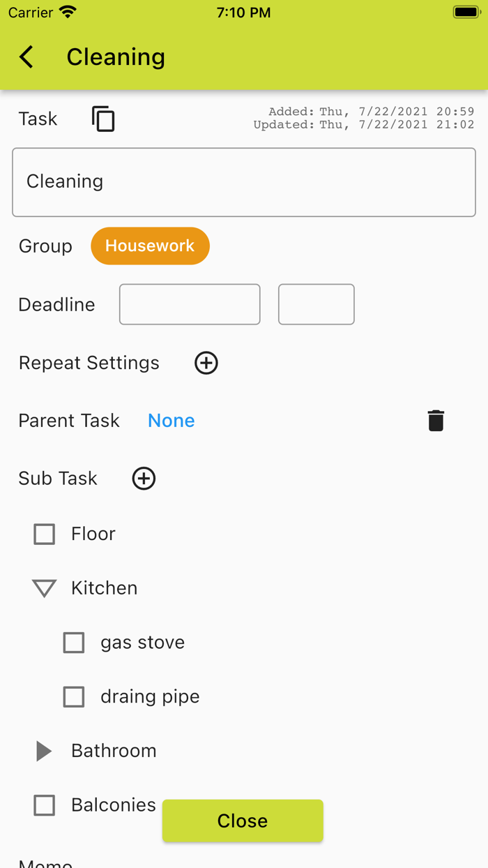Select the Housework group chip

pyautogui.click(x=150, y=246)
